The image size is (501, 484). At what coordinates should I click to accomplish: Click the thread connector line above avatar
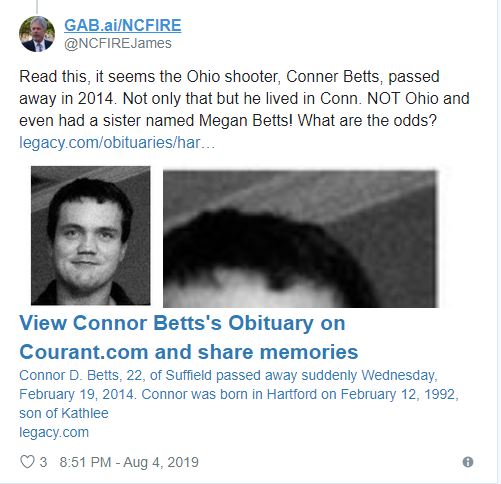click(x=37, y=7)
